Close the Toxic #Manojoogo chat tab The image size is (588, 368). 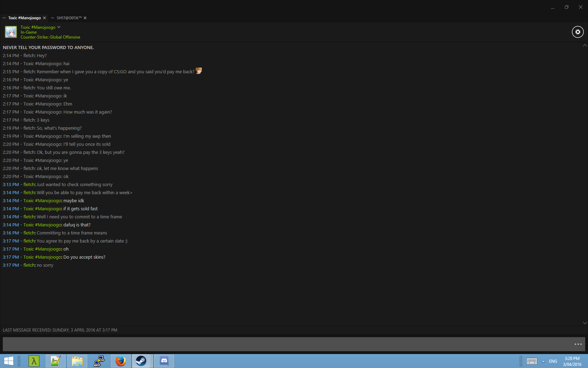point(44,18)
